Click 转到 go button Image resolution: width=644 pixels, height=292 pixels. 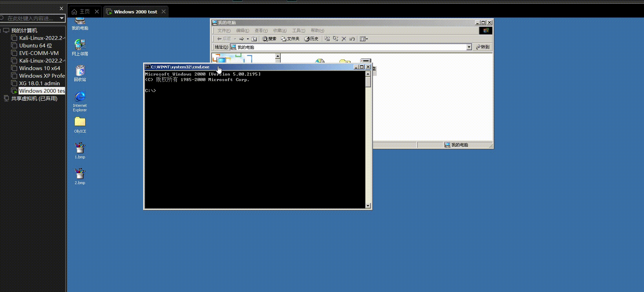(483, 47)
